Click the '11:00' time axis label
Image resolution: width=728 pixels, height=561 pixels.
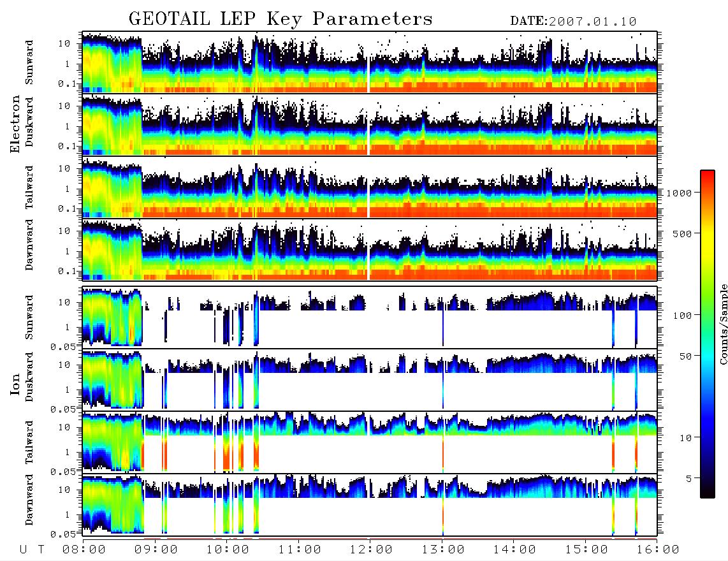300,550
